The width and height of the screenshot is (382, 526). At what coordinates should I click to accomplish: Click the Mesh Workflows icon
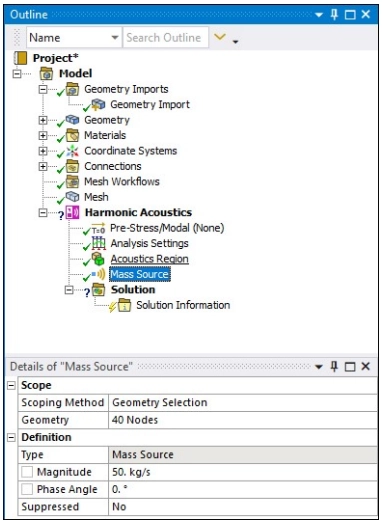(72, 181)
